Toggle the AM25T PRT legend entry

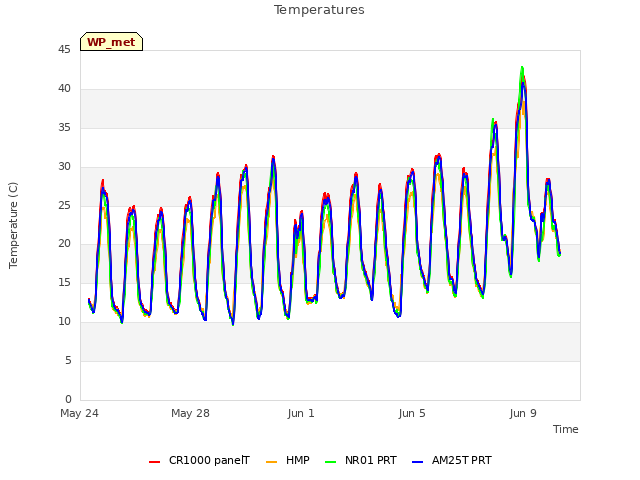452,460
